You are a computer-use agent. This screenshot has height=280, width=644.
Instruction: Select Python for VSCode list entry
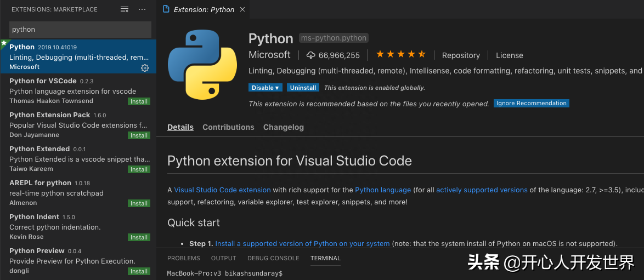coord(78,91)
